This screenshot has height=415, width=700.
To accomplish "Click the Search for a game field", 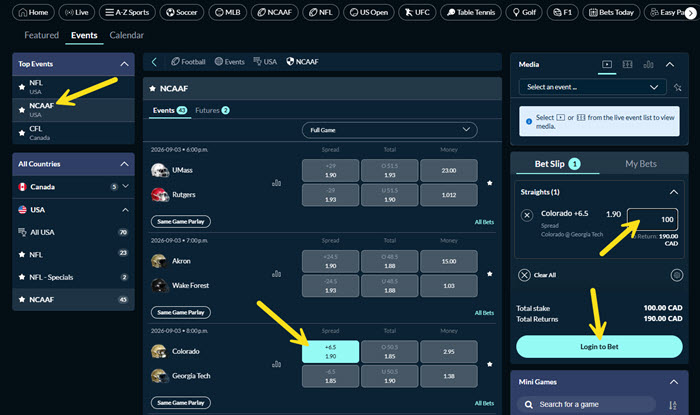I will click(x=587, y=404).
